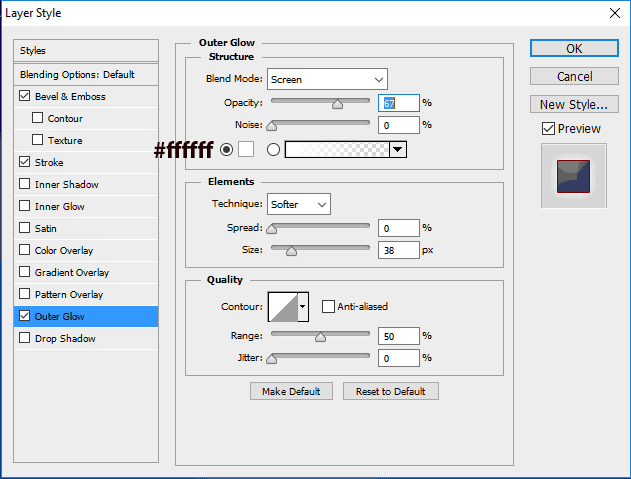Screen dimensions: 631x479
Task: Click the Opacity slider track
Action: [x=320, y=102]
